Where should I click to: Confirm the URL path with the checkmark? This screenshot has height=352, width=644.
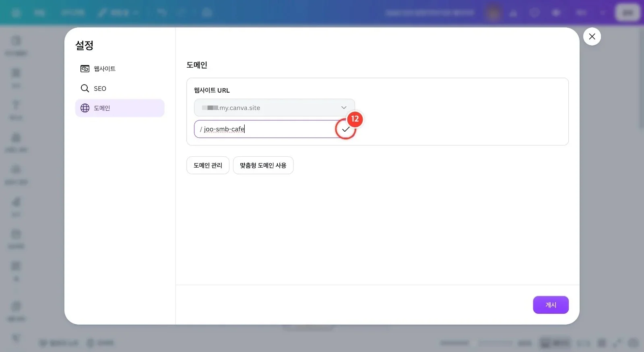tap(345, 129)
